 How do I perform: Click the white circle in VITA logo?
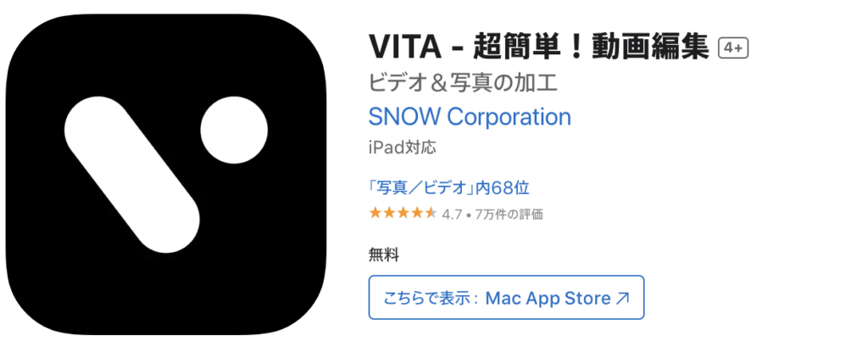tap(234, 131)
